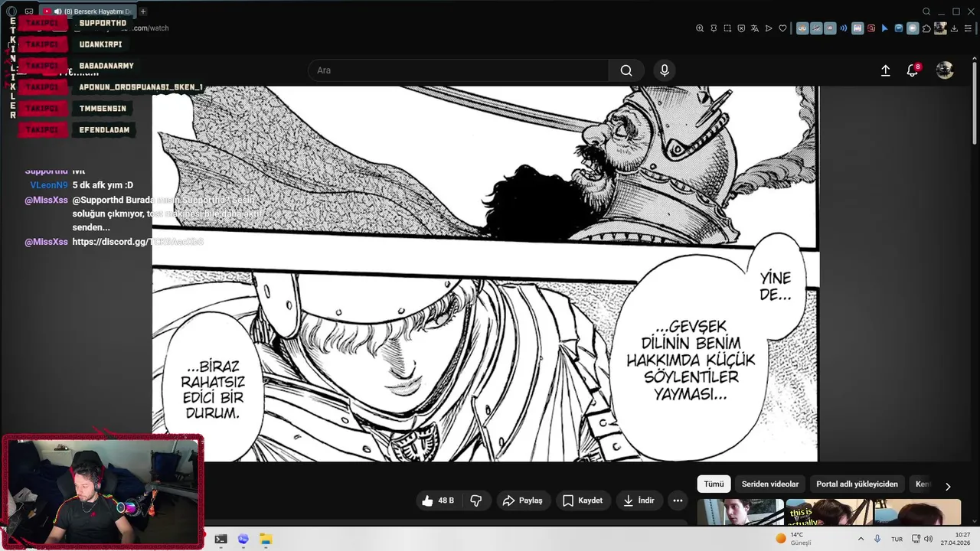Select the Tümü filter chip
This screenshot has width=980, height=551.
coord(714,484)
